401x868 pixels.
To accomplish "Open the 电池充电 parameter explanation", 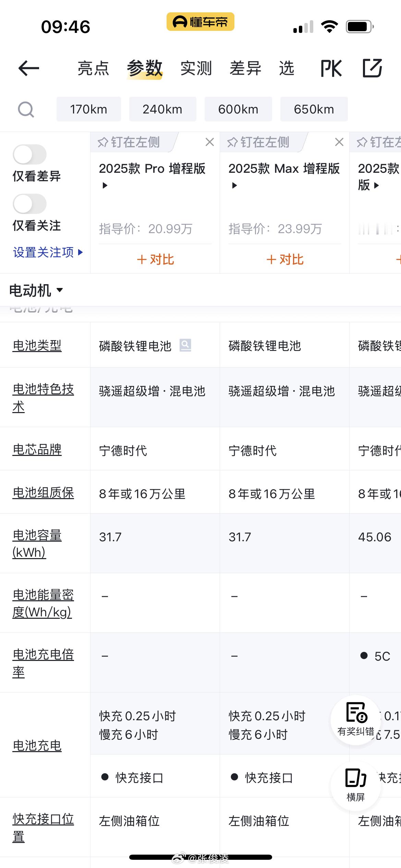I will tap(37, 746).
